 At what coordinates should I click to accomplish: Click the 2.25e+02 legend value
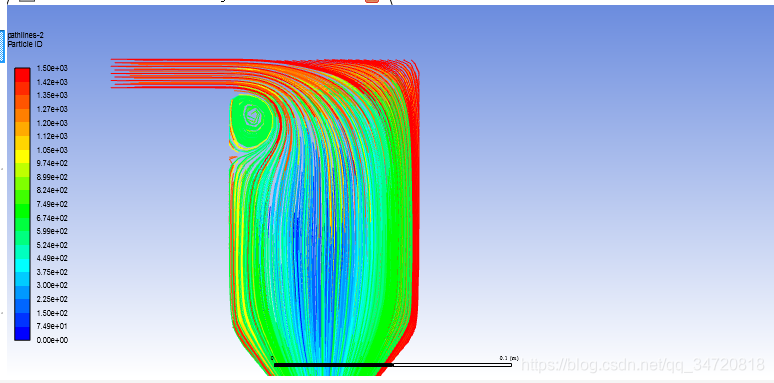click(52, 300)
